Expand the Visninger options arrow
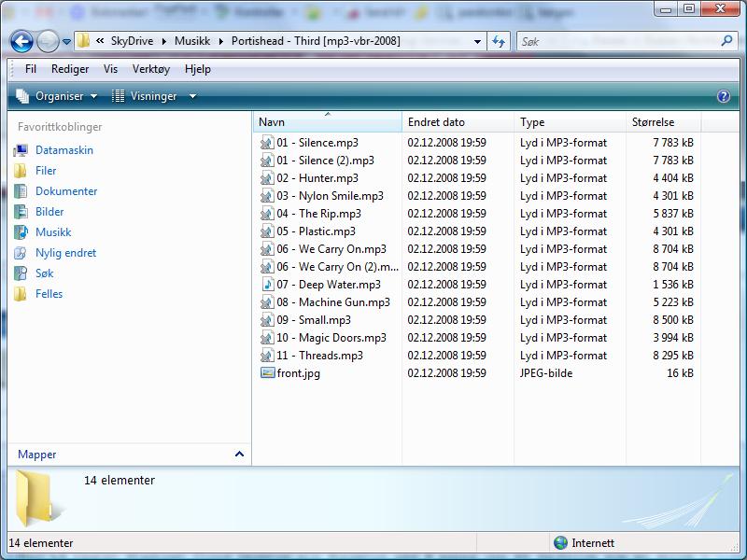Viewport: 747px width, 560px height. (x=192, y=96)
